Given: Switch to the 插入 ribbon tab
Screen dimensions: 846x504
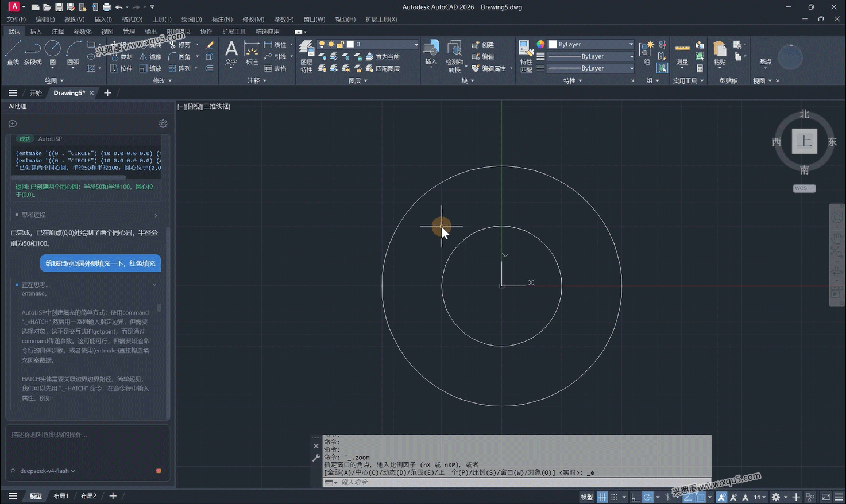Looking at the screenshot, I should pos(36,32).
